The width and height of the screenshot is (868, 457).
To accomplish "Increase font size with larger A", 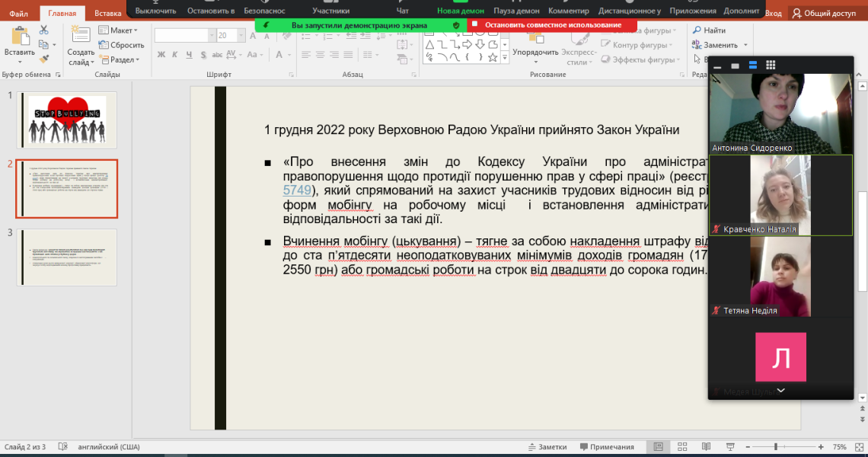I will [253, 36].
